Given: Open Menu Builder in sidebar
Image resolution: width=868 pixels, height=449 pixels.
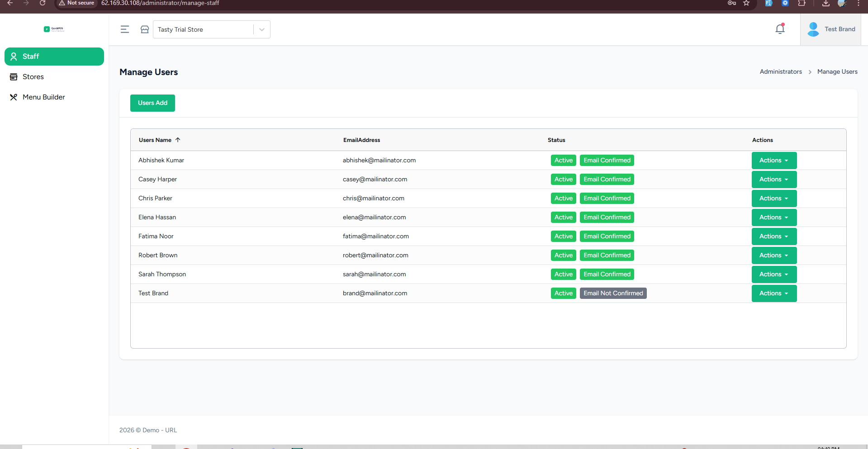Looking at the screenshot, I should pyautogui.click(x=43, y=97).
